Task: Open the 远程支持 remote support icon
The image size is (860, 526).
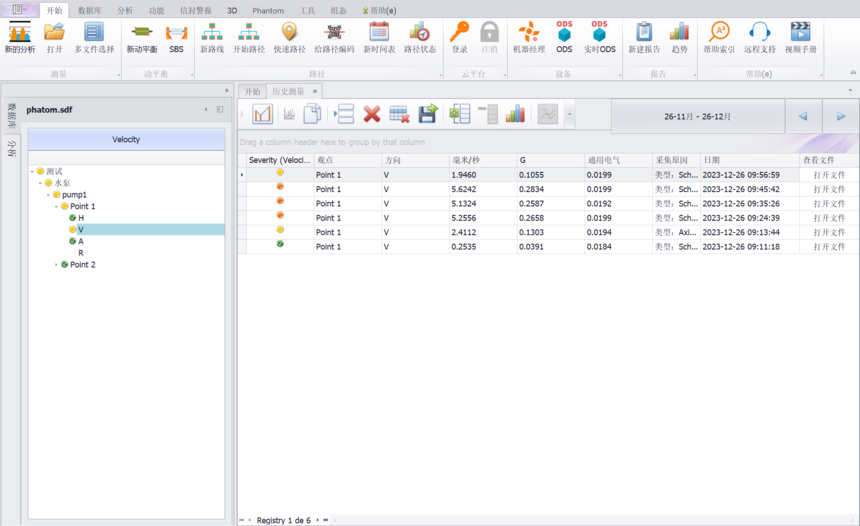Action: (x=759, y=37)
